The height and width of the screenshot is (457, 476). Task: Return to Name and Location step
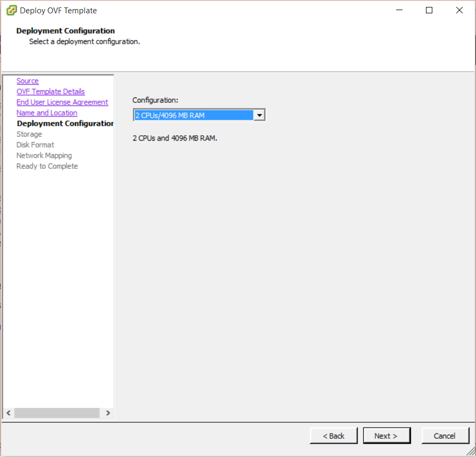coord(47,113)
